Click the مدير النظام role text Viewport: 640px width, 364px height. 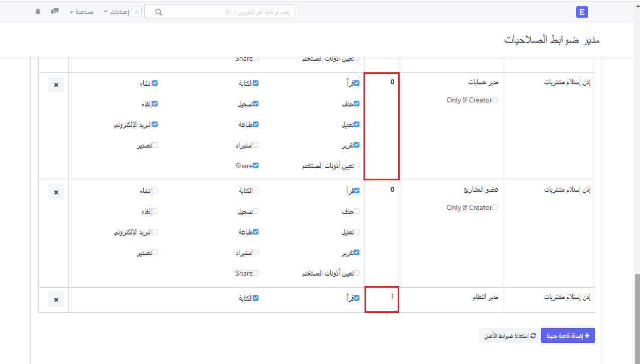click(x=485, y=297)
